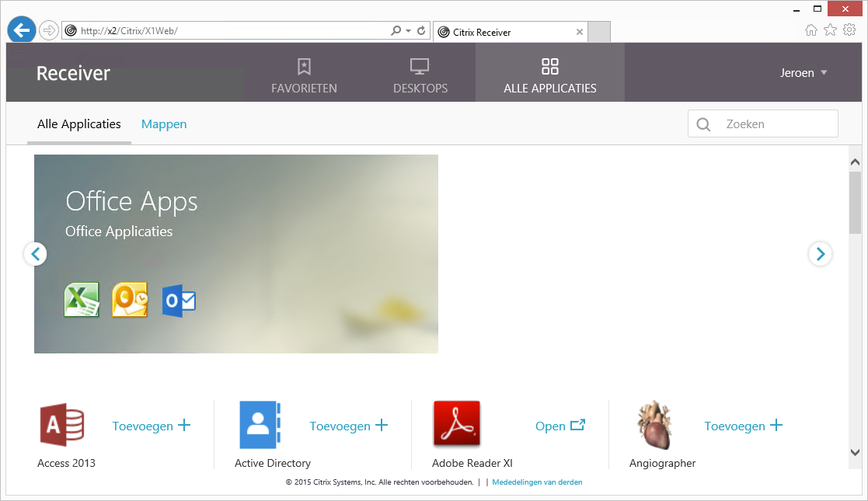The width and height of the screenshot is (868, 501).
Task: Click the Zoeken search field
Action: pyautogui.click(x=763, y=124)
